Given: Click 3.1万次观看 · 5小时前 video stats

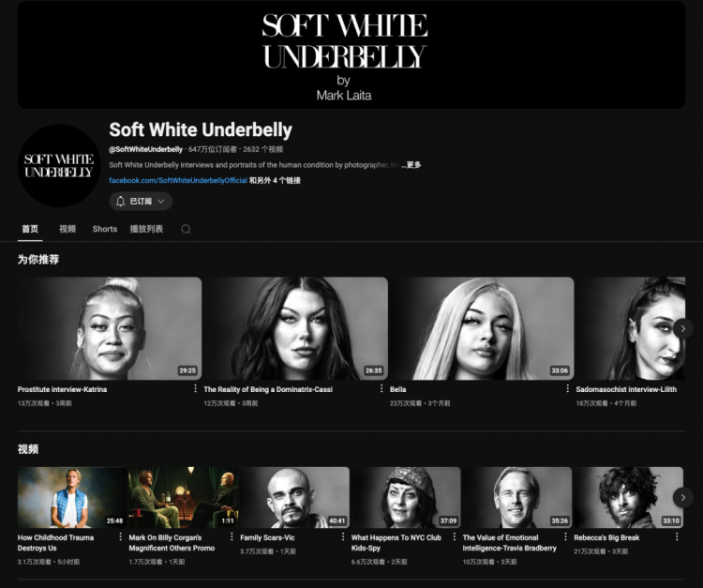Looking at the screenshot, I should pos(49,562).
